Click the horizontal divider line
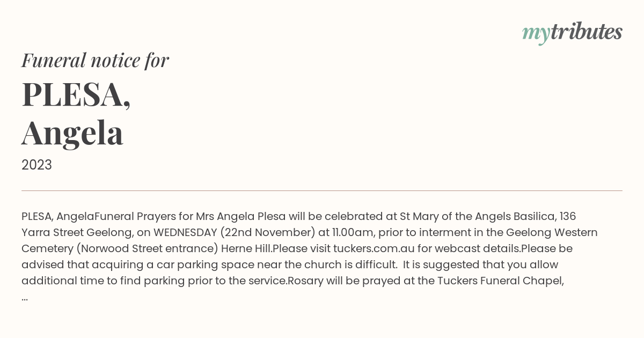The image size is (644, 338). pyautogui.click(x=322, y=190)
